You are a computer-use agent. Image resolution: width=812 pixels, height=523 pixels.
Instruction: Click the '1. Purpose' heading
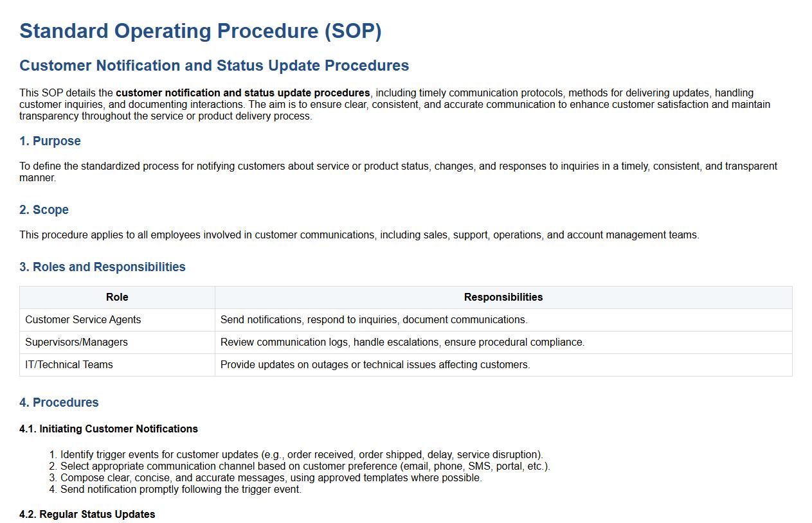tap(50, 141)
